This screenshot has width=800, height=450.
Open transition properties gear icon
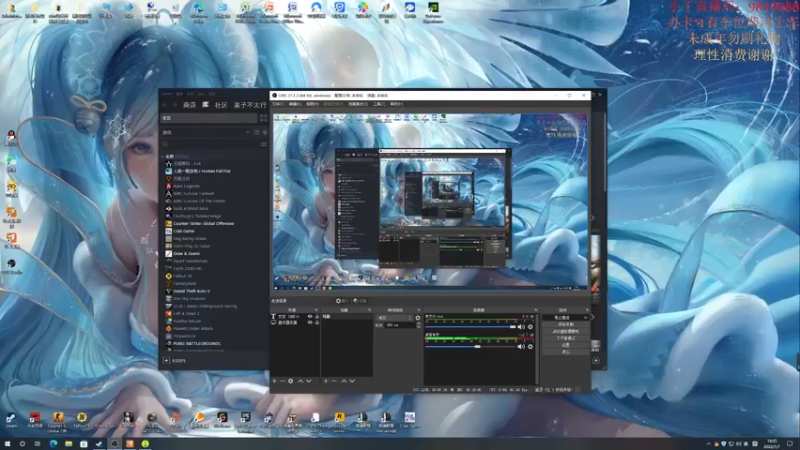(418, 318)
